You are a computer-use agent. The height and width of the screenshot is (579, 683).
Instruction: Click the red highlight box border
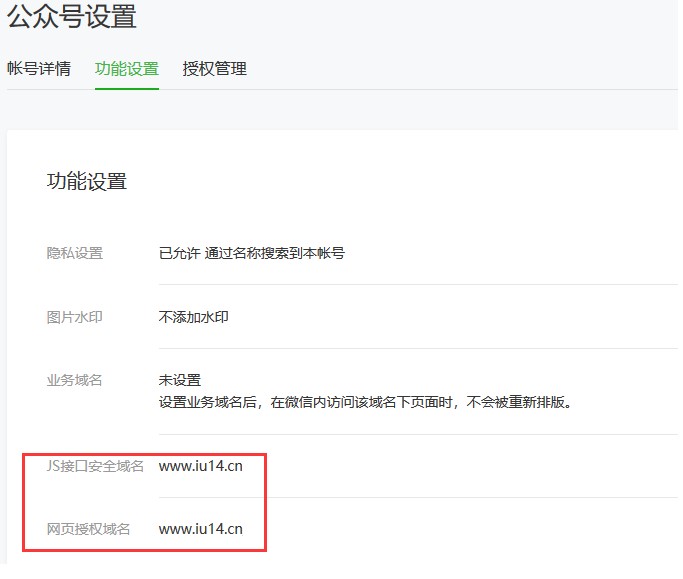pyautogui.click(x=266, y=500)
